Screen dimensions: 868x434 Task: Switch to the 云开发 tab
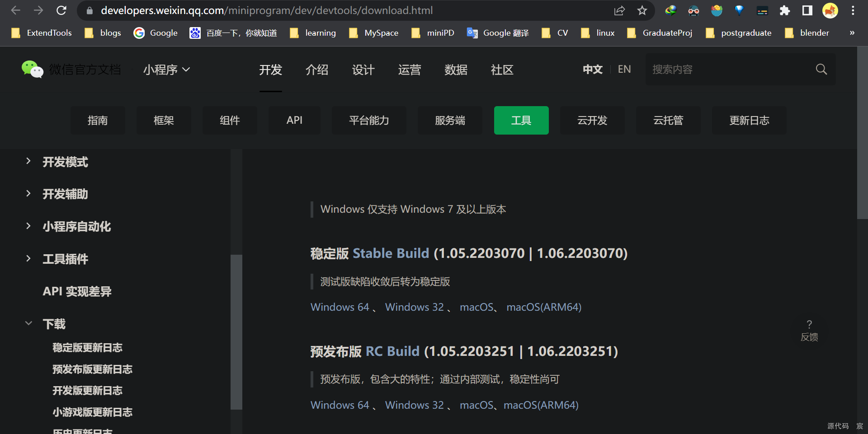pos(592,120)
